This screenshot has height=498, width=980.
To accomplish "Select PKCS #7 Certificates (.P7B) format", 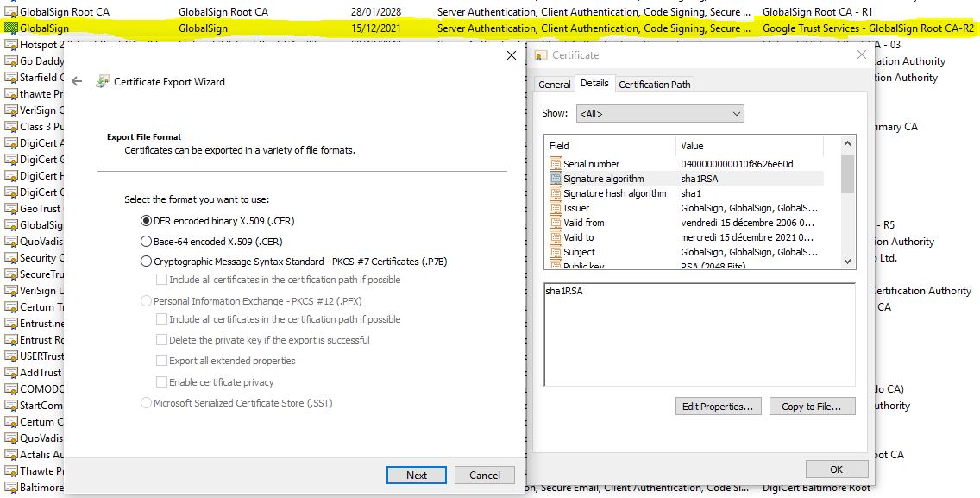I will pos(147,262).
